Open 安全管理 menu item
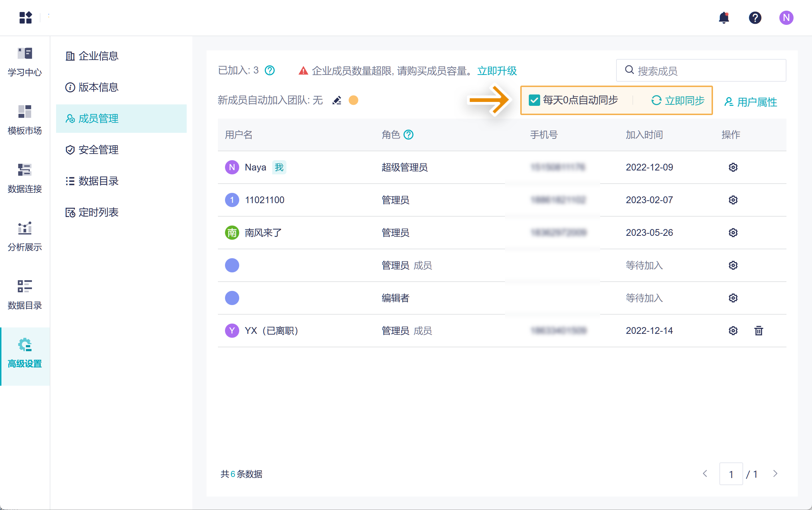The height and width of the screenshot is (510, 812). pyautogui.click(x=98, y=150)
